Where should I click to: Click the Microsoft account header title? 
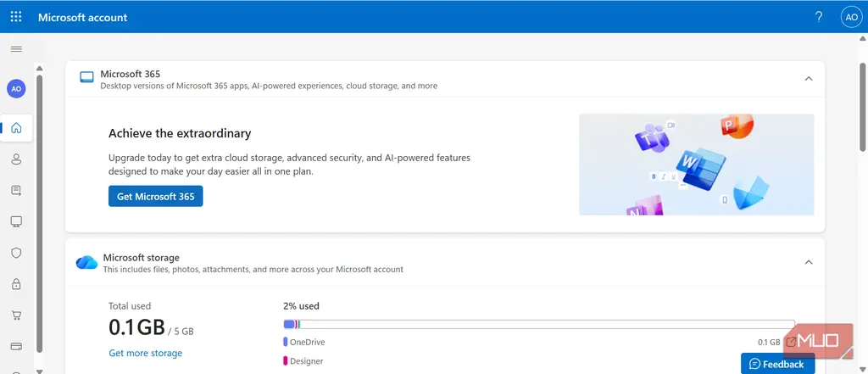82,17
